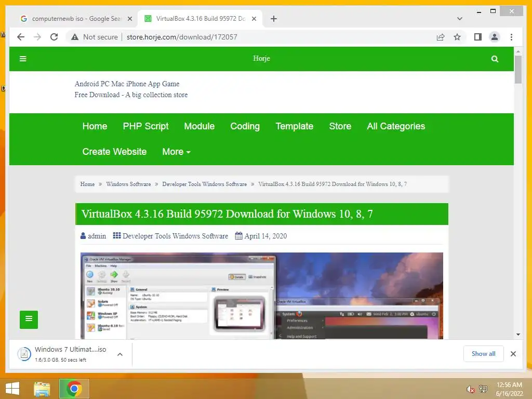Open the Store menu item
The width and height of the screenshot is (532, 399).
[x=340, y=126]
